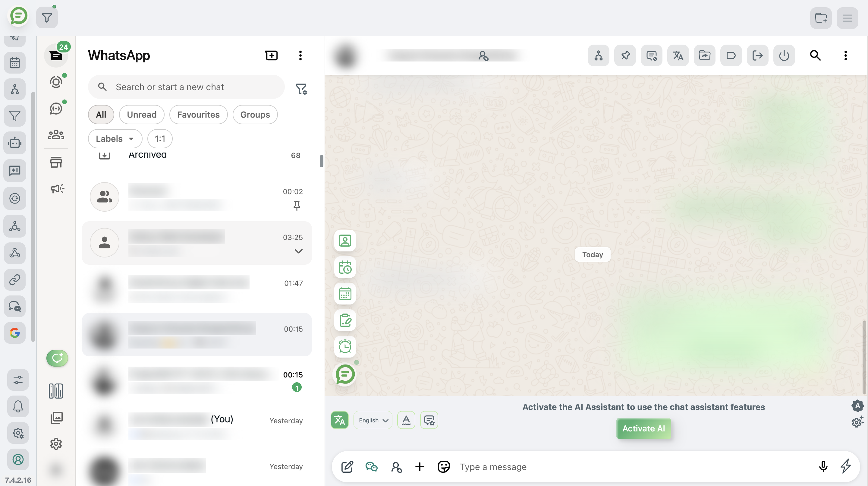This screenshot has width=868, height=486.
Task: Open the Archived chats list
Action: [x=147, y=155]
